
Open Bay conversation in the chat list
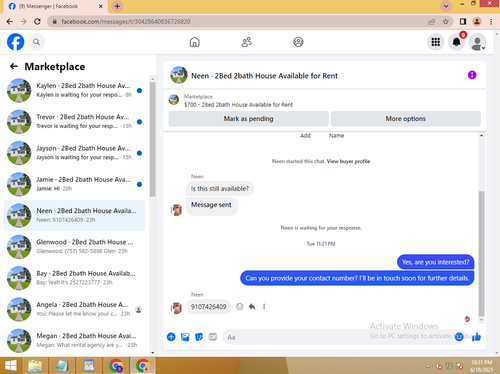74,278
